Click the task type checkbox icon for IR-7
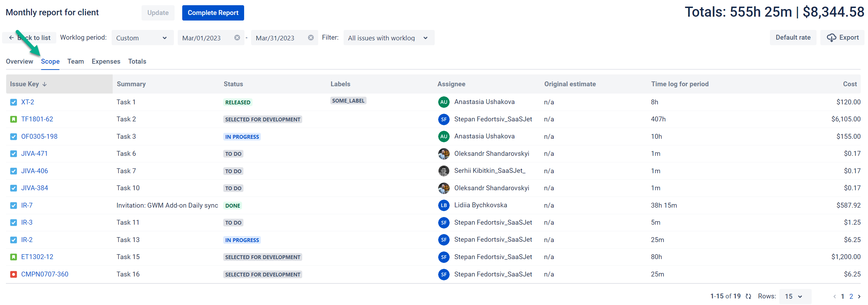The width and height of the screenshot is (868, 305). coord(14,206)
